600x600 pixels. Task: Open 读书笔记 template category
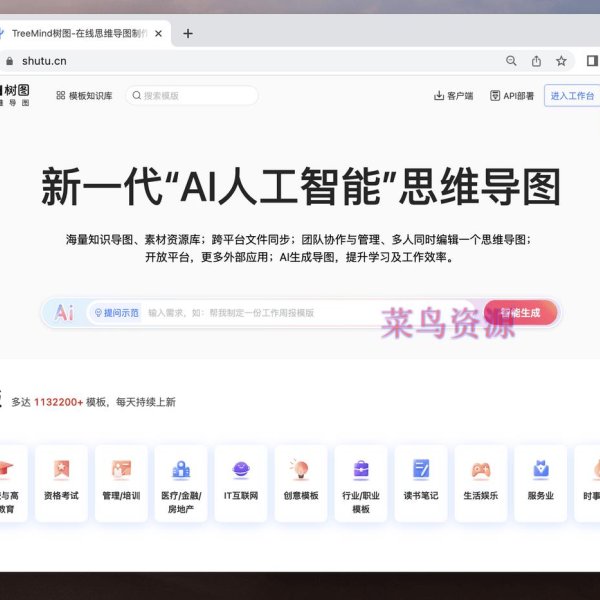tap(421, 483)
